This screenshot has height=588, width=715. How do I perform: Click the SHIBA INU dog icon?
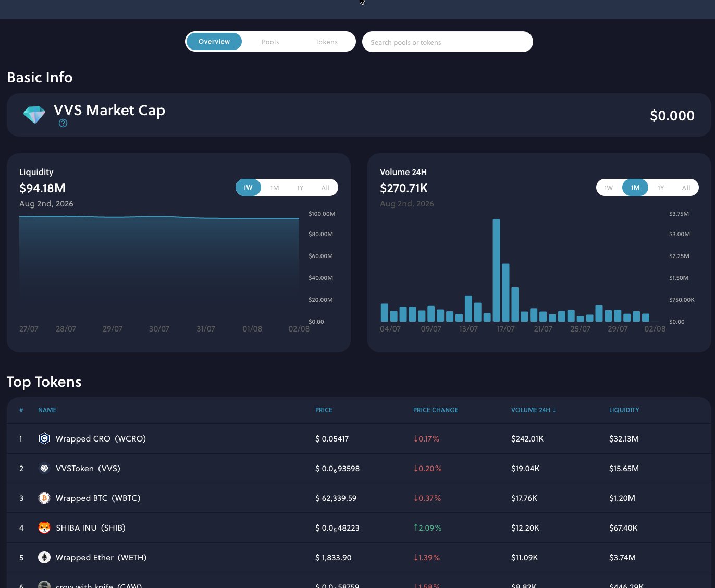tap(44, 528)
